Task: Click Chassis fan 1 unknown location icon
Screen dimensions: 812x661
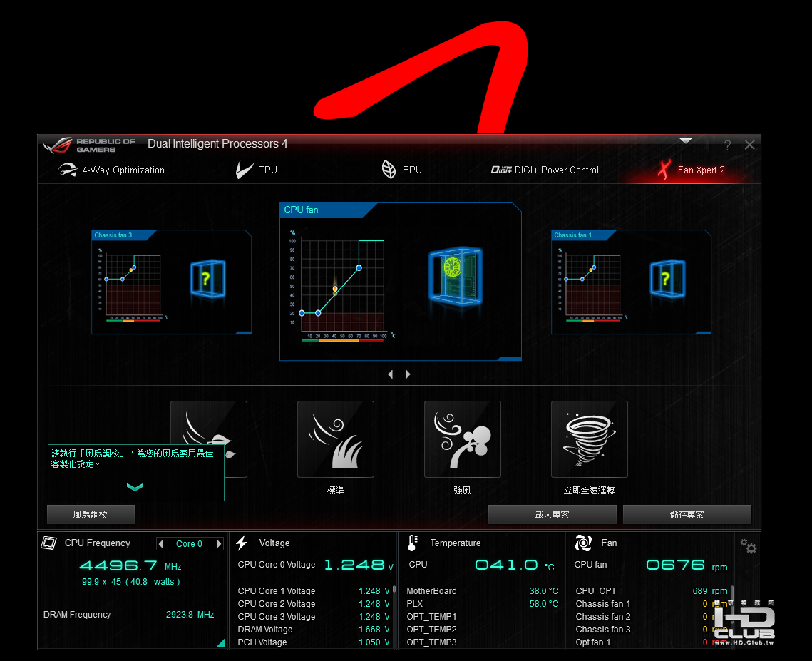Action: click(x=668, y=280)
